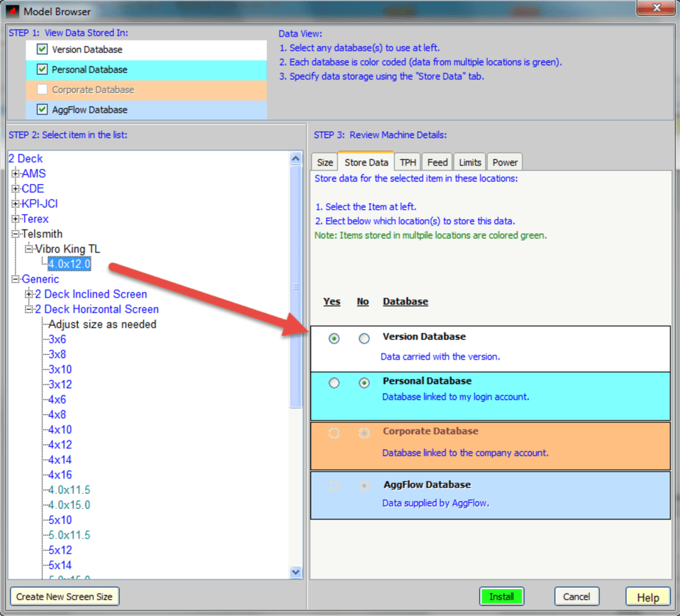Expand the KPI-JCI manufacturer node
The width and height of the screenshot is (680, 616).
pyautogui.click(x=16, y=204)
